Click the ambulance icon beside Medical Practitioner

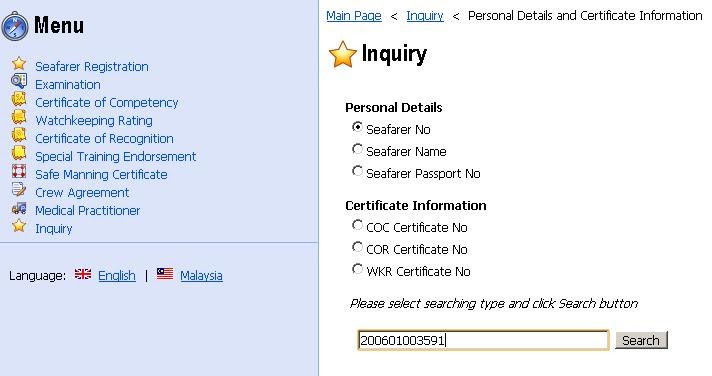tap(19, 208)
